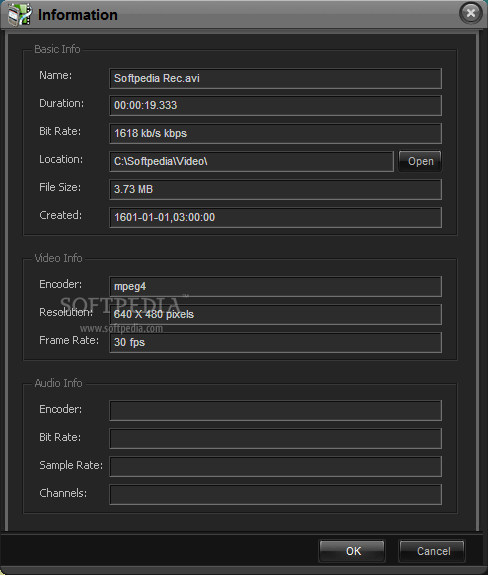488x575 pixels.
Task: Click the Name field showing Softpedia Rec.avi
Action: point(275,78)
